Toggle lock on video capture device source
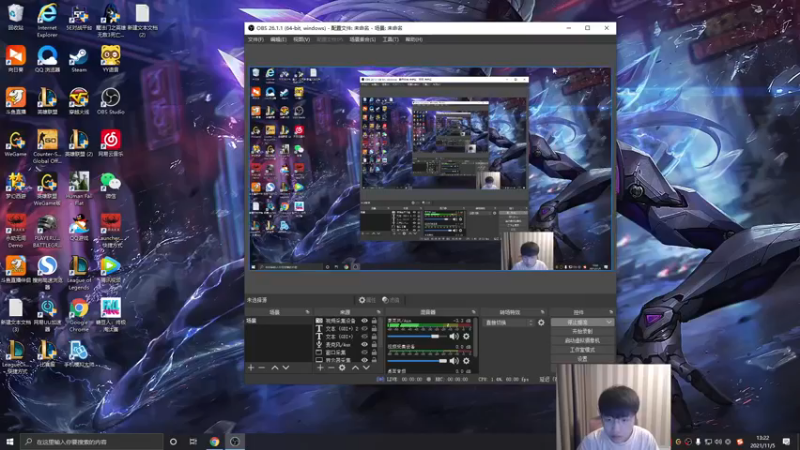Screen dimensions: 800x450 pyautogui.click(x=374, y=321)
